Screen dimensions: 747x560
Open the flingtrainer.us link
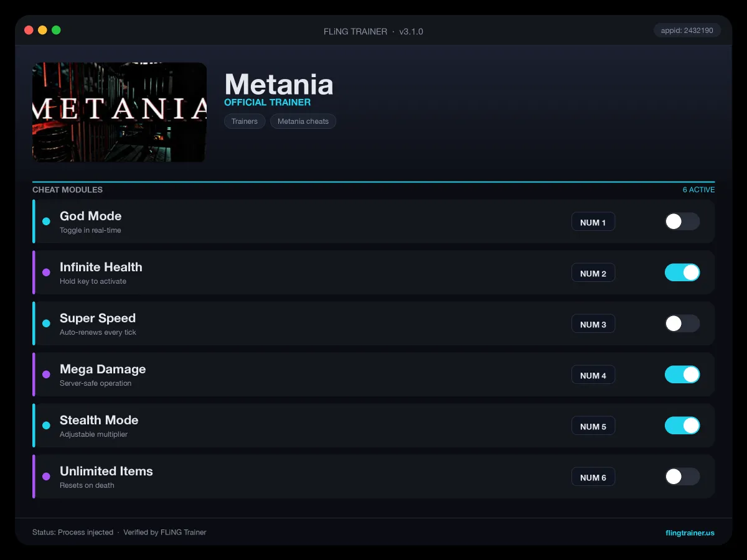[690, 533]
